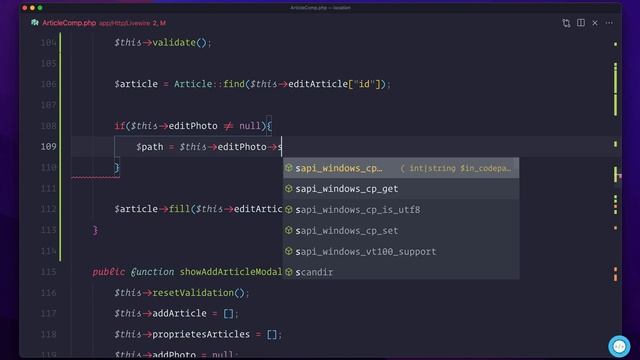Click line number 118 in gutter
Viewport: 640px width, 360px height.
pyautogui.click(x=49, y=334)
